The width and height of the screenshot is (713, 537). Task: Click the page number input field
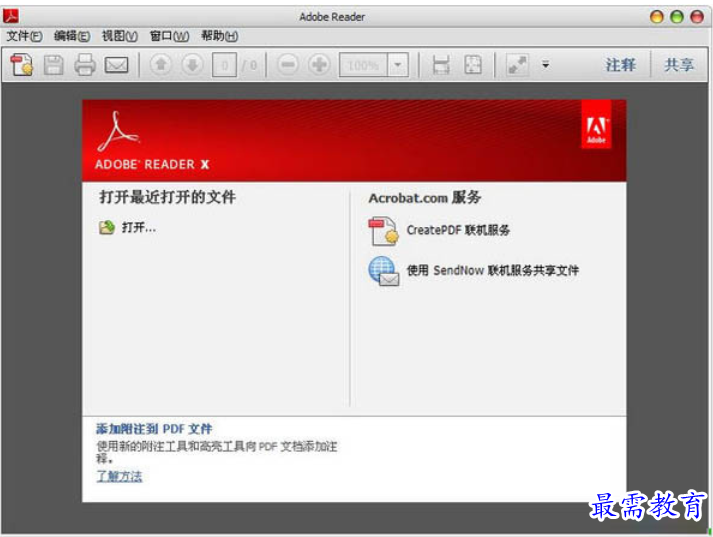click(x=224, y=65)
